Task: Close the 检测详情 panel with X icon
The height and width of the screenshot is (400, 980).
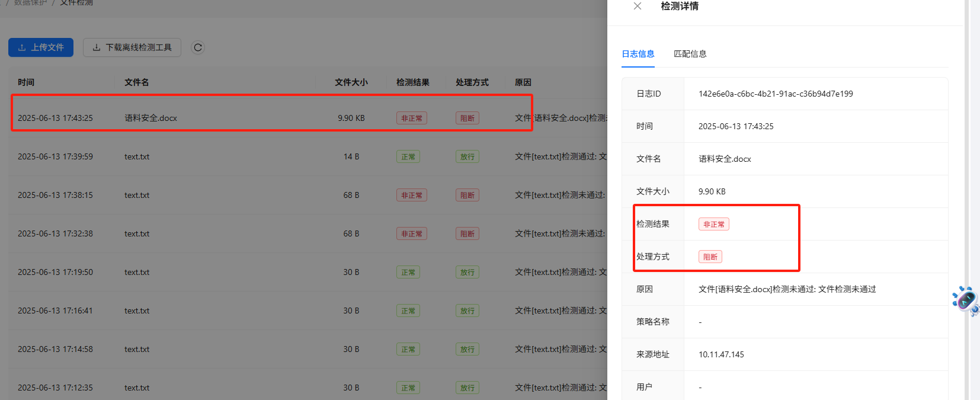Action: pos(638,6)
